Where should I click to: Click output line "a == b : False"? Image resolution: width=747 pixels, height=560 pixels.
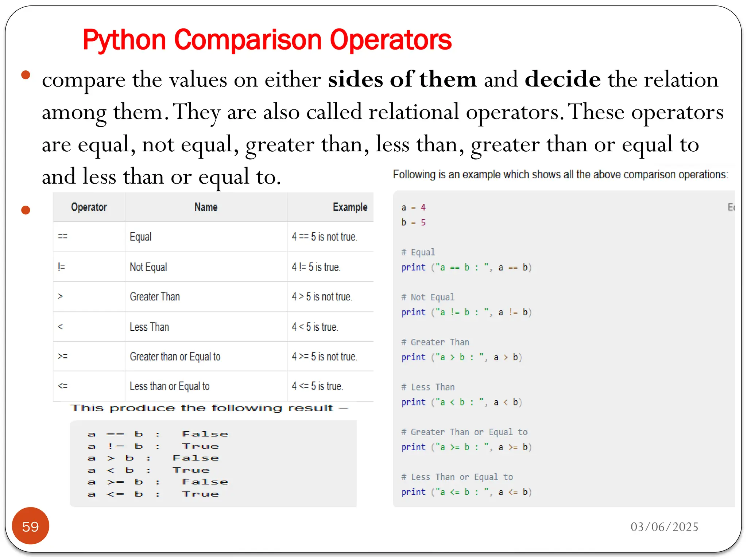click(x=158, y=434)
